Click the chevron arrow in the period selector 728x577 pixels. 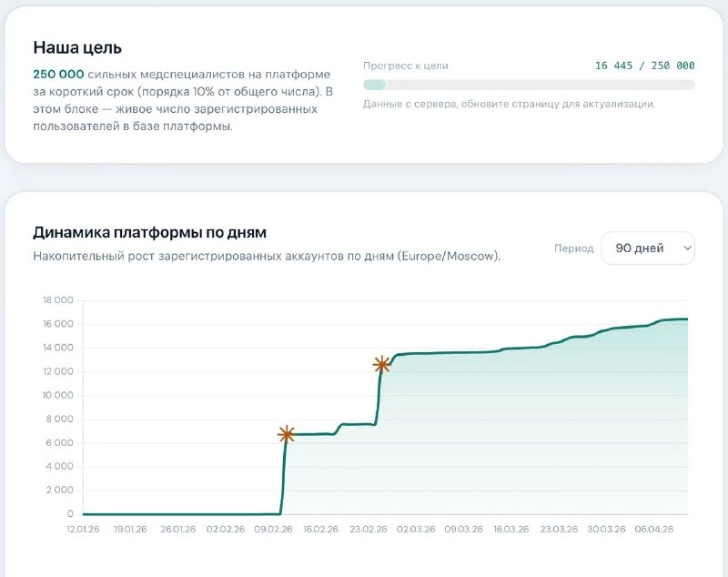pyautogui.click(x=687, y=248)
